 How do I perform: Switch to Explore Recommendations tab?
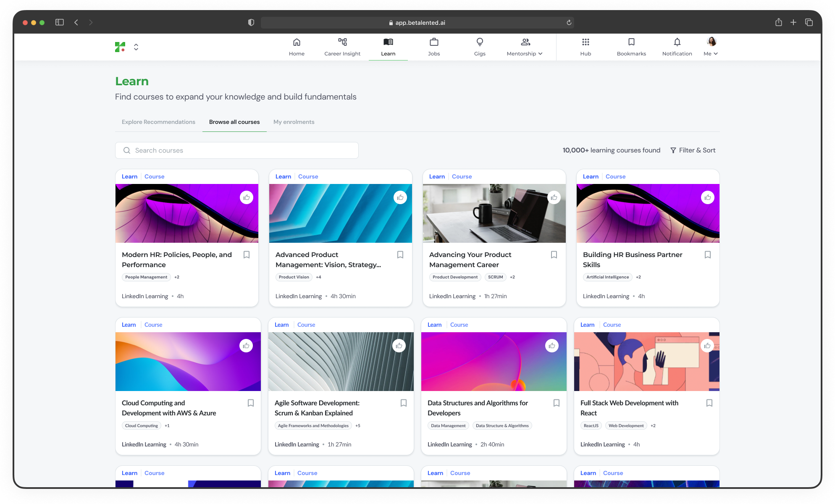158,122
